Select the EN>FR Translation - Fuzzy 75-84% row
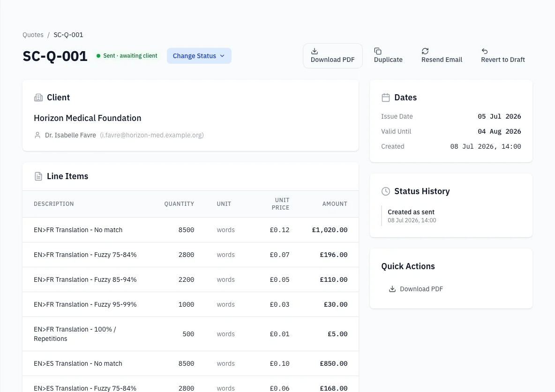Viewport: 555px width, 392px height. [190, 255]
